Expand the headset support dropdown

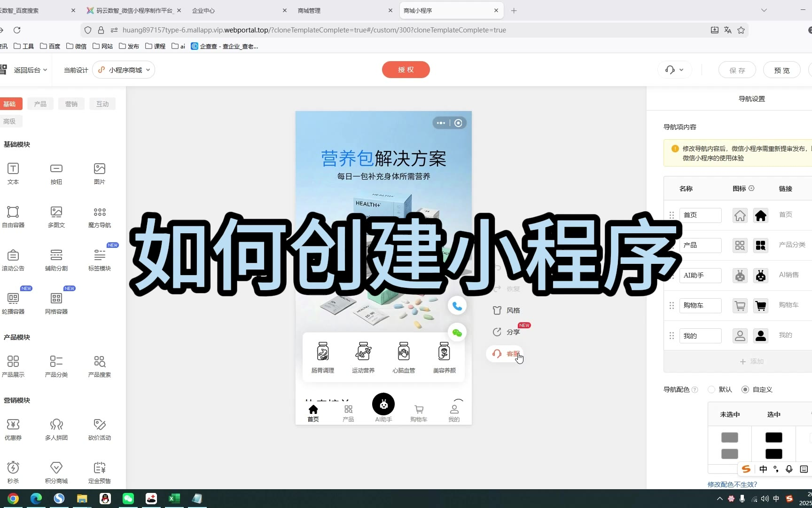[674, 70]
